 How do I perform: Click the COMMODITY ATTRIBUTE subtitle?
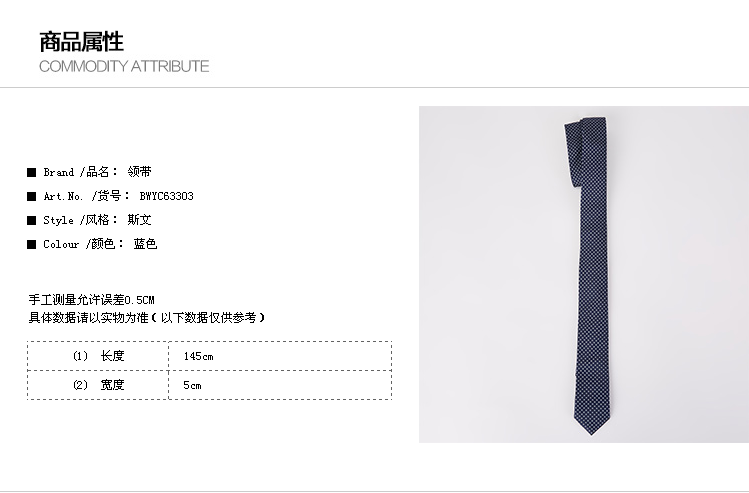point(124,66)
